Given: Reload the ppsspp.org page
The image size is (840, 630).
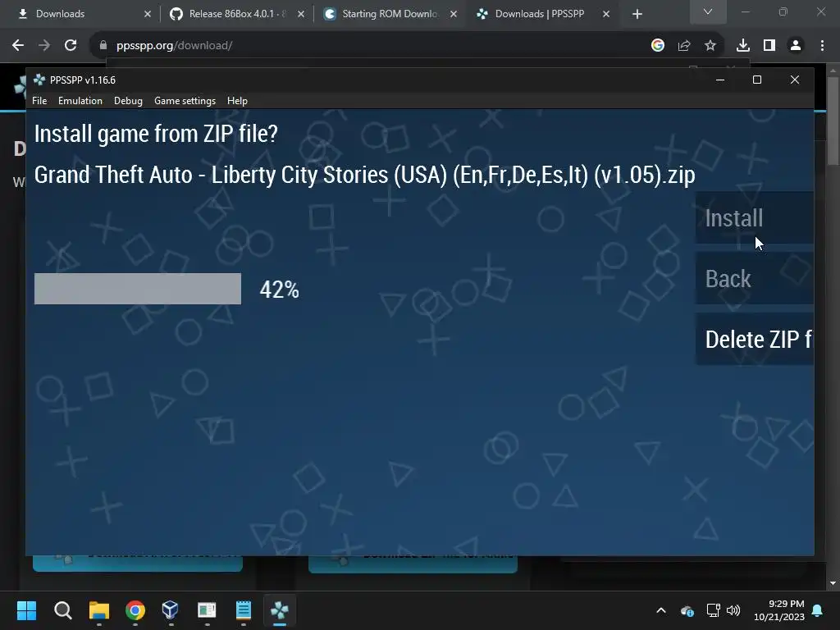Looking at the screenshot, I should (71, 46).
